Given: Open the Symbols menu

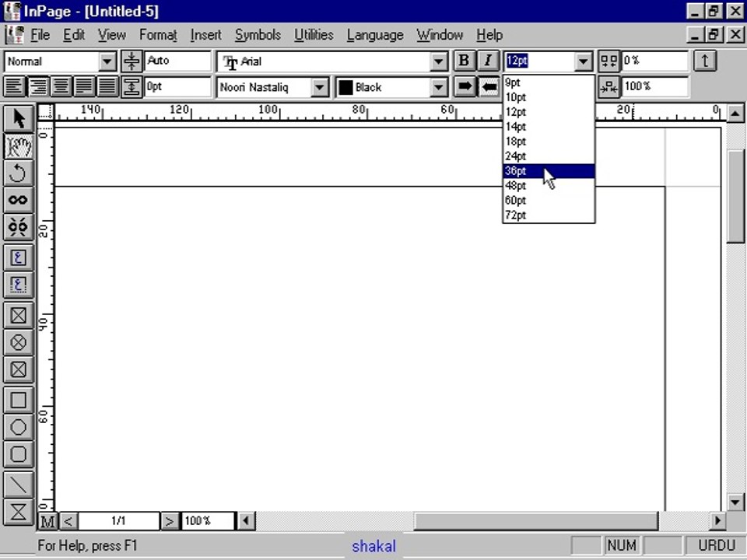Looking at the screenshot, I should 258,35.
